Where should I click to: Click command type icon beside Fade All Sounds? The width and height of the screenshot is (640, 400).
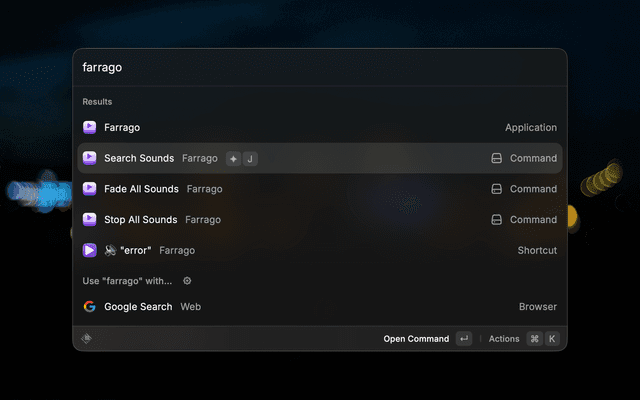[x=495, y=189]
